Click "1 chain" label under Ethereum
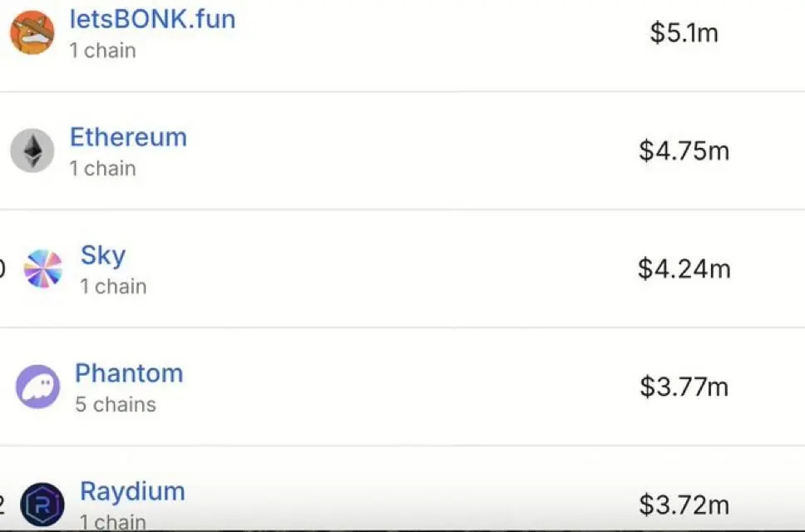 pyautogui.click(x=102, y=169)
